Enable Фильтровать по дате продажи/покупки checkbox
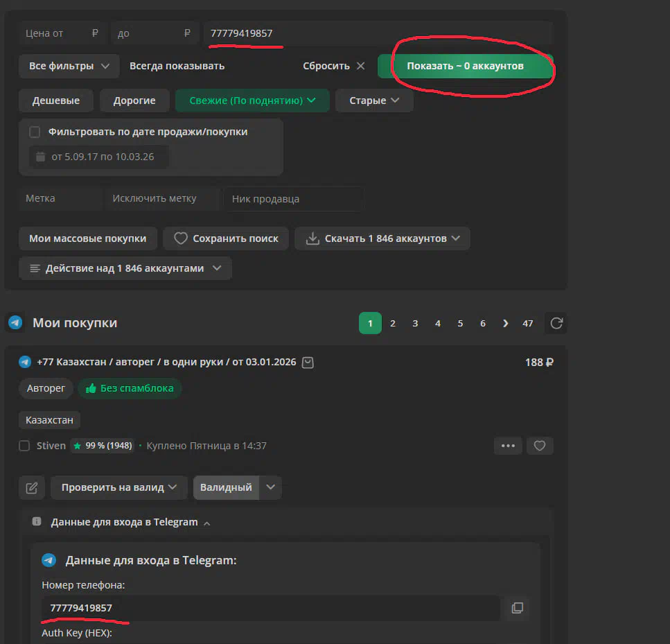The height and width of the screenshot is (644, 670). tap(35, 132)
